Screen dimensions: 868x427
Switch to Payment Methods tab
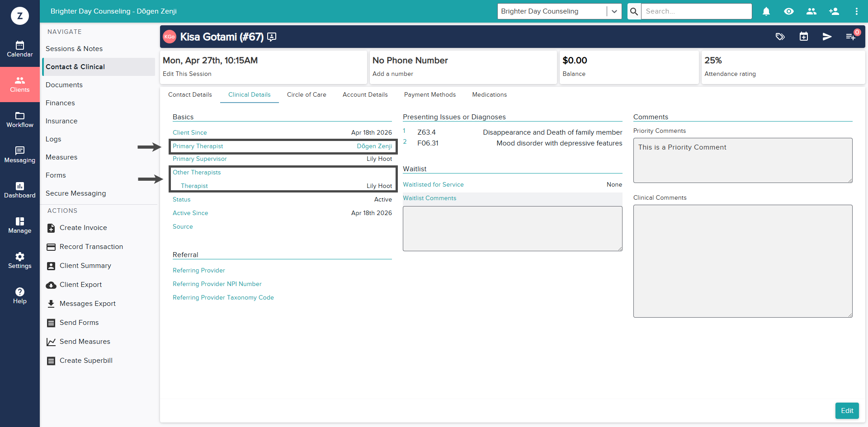click(x=430, y=94)
